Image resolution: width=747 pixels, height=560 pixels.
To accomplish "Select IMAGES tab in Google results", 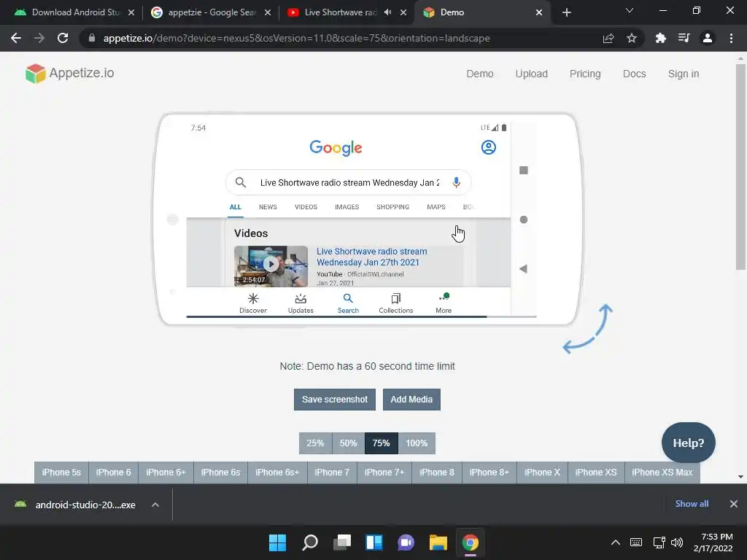I will pyautogui.click(x=347, y=207).
